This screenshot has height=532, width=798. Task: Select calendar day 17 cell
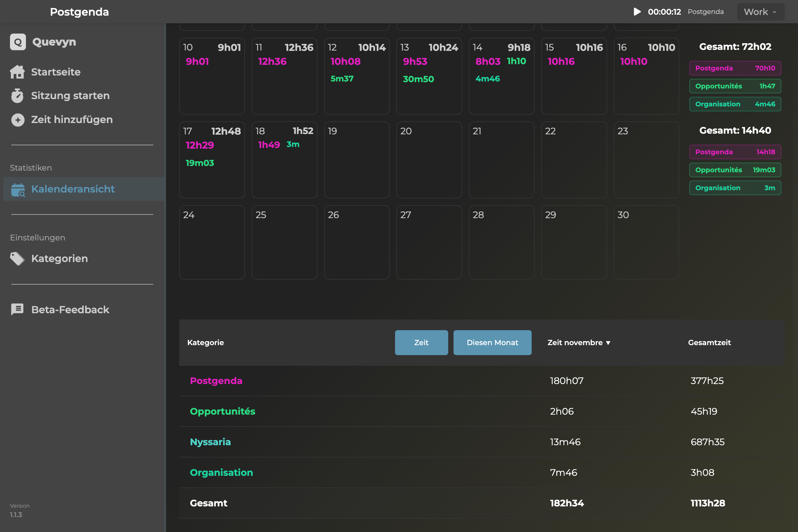pos(212,160)
